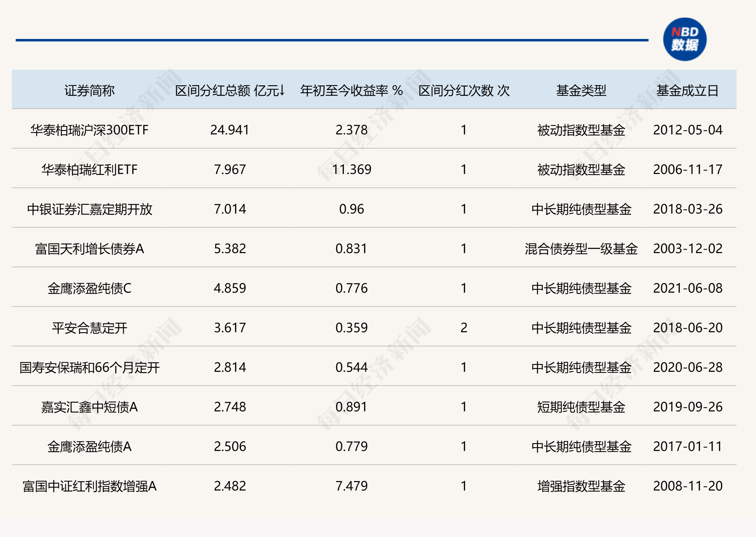Click 中长期纯债型基金 in 金鹰添盈纯债C row

click(581, 288)
